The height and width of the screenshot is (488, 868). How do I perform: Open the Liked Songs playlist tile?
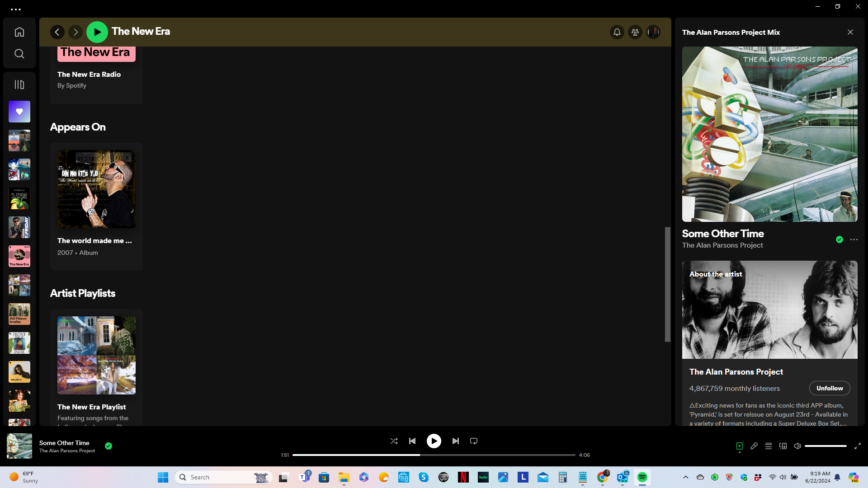click(19, 112)
